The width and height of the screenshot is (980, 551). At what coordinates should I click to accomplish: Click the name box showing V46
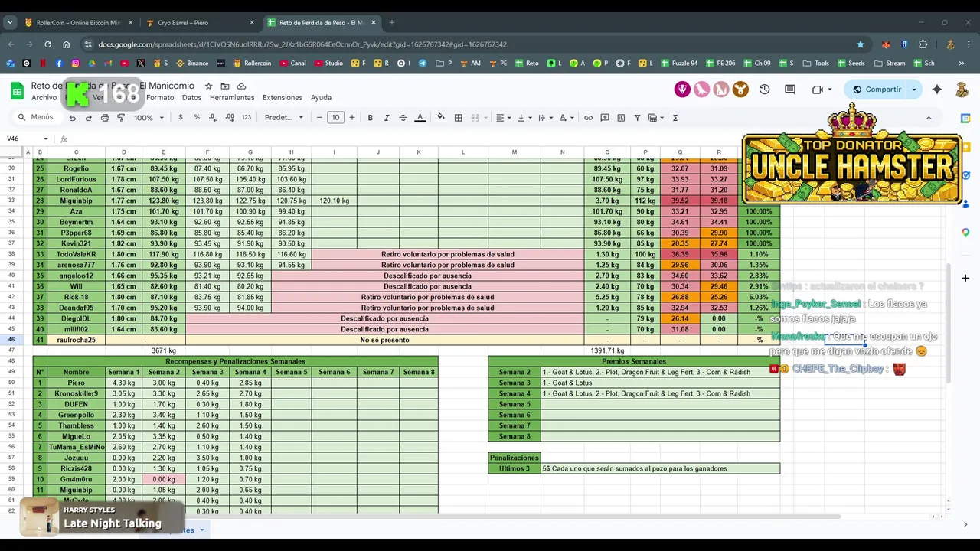click(x=21, y=139)
